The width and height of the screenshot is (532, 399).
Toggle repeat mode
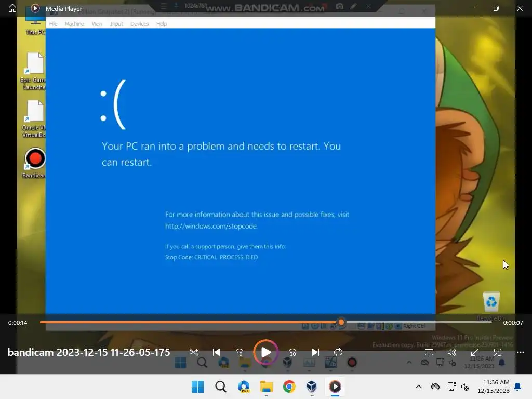(x=338, y=352)
